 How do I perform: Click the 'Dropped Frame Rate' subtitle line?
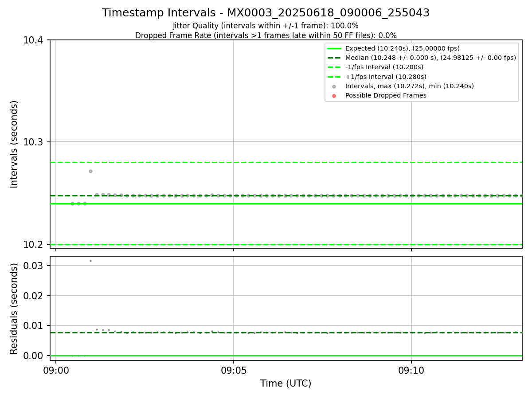(266, 35)
